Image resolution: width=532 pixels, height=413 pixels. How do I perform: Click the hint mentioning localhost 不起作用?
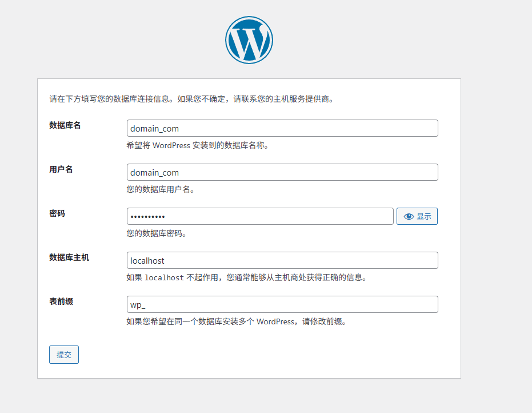tap(247, 277)
